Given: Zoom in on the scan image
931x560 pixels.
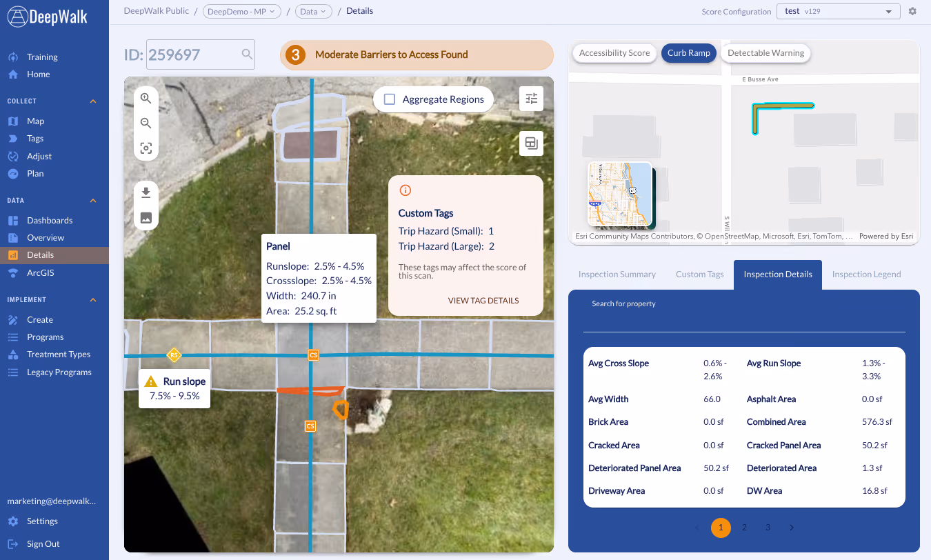Looking at the screenshot, I should point(146,99).
